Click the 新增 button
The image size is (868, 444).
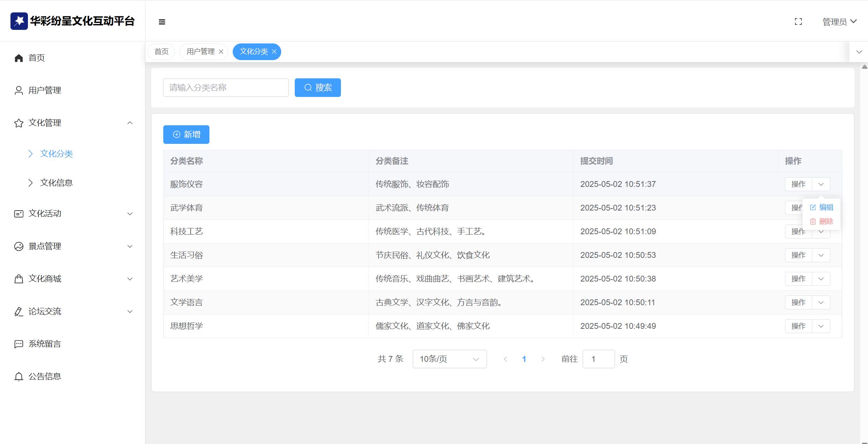click(x=186, y=135)
